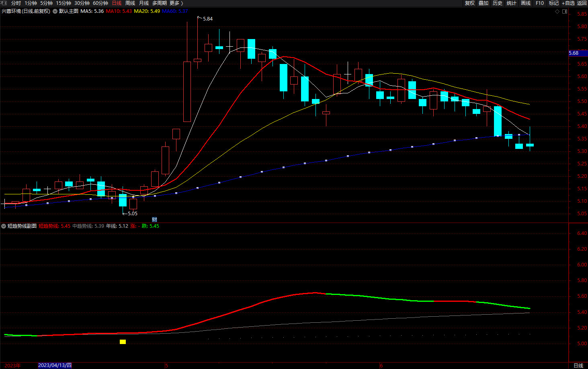
Task: Toggle the side panel icon near the price axis
Action: tap(565, 11)
